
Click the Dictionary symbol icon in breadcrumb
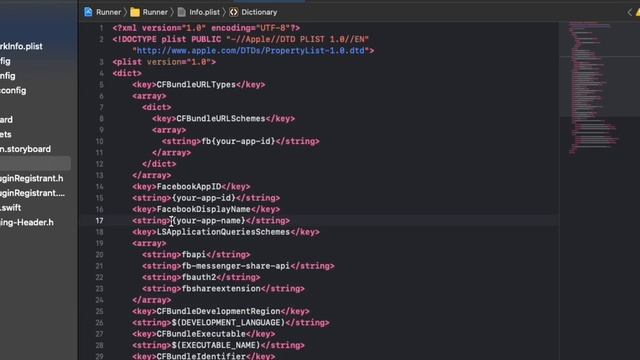point(233,12)
